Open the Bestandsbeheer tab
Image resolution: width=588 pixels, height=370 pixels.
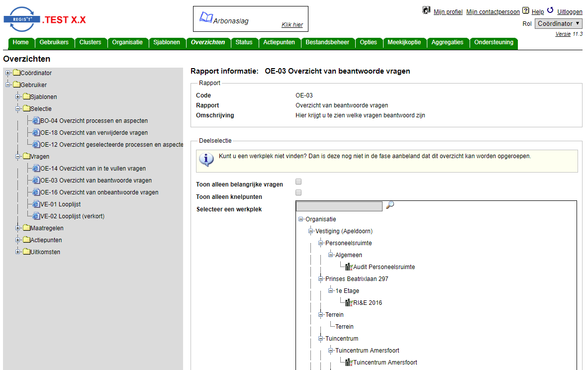(327, 43)
